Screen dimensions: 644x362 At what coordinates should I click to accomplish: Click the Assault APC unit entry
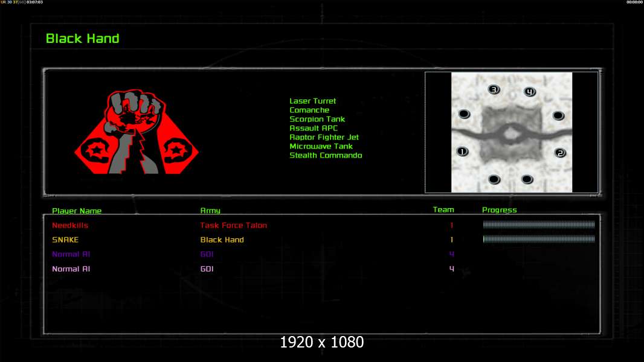click(x=314, y=128)
